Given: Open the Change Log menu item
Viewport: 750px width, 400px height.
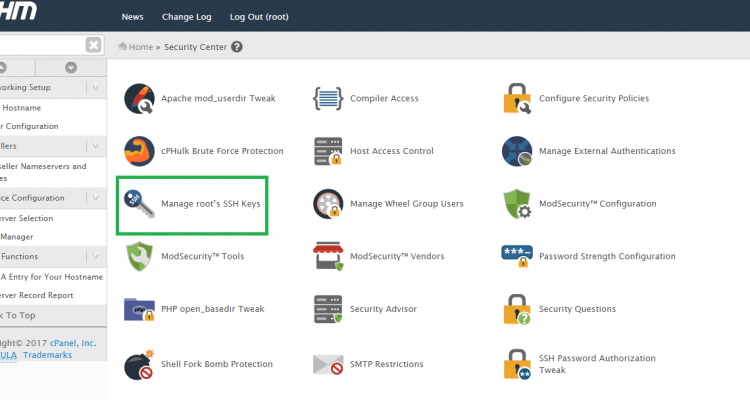Looking at the screenshot, I should pos(187,17).
